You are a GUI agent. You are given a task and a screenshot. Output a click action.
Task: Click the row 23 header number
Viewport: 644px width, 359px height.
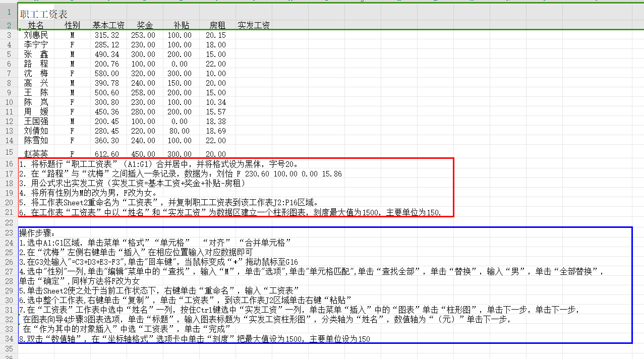pos(9,233)
